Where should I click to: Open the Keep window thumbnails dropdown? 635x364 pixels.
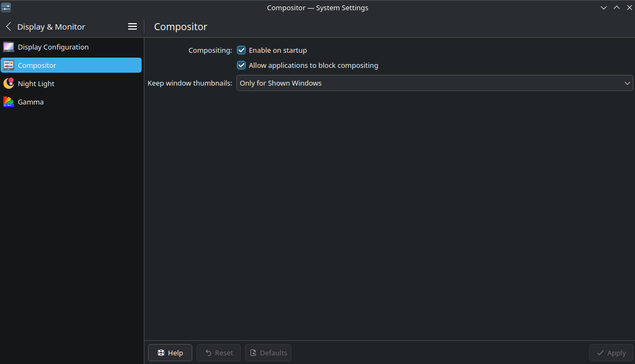(x=434, y=83)
